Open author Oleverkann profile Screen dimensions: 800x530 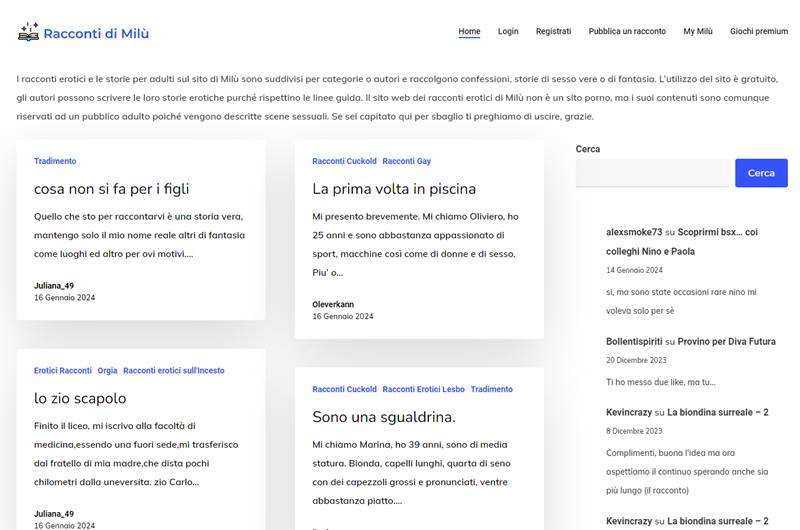[x=333, y=305]
